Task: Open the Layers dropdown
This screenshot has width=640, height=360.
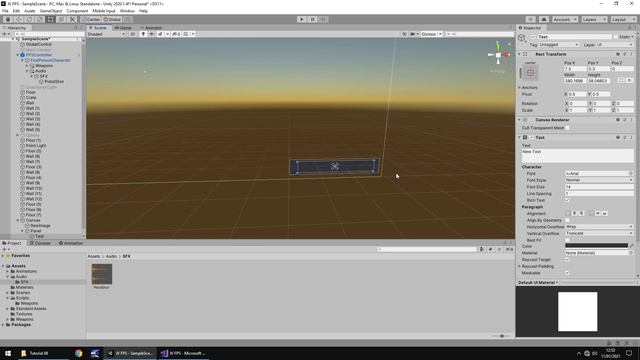Action: (x=594, y=19)
